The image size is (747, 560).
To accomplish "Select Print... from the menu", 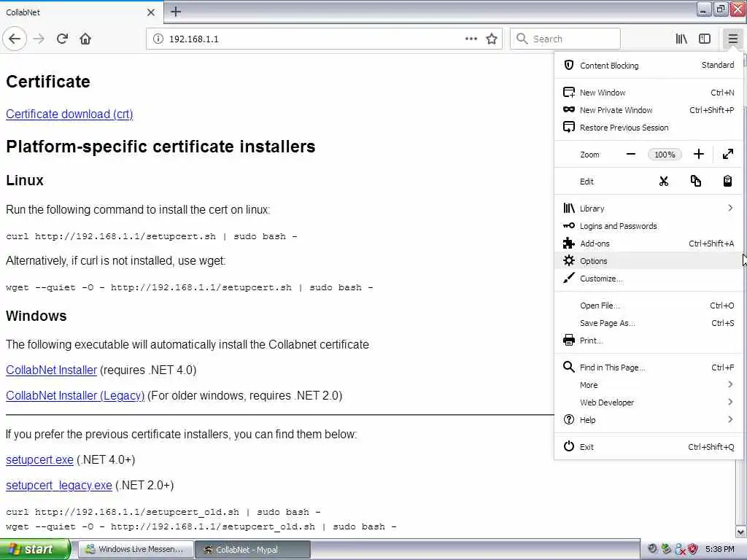I will point(649,341).
